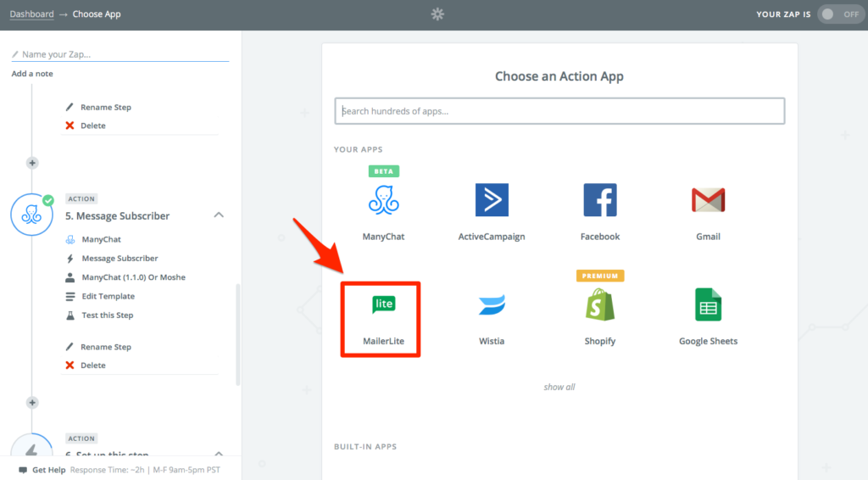The width and height of the screenshot is (868, 480).
Task: Click 'Add a note' link
Action: 32,74
